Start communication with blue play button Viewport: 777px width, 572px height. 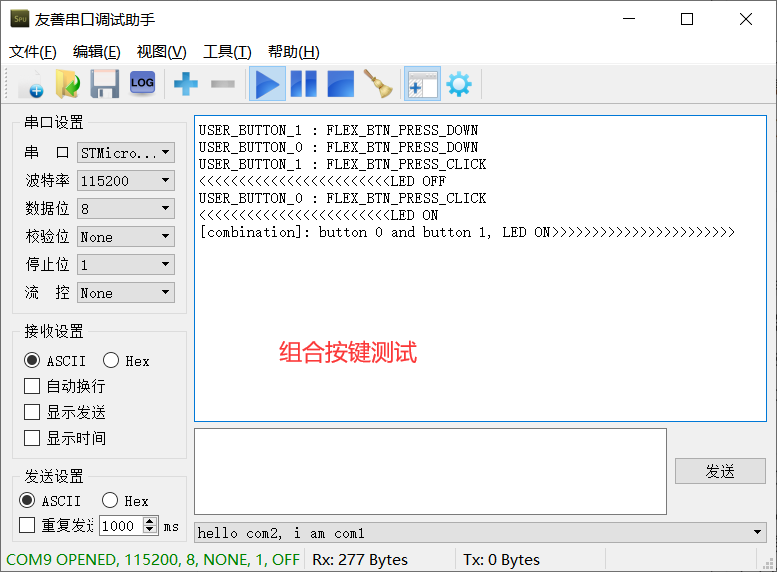tap(267, 84)
